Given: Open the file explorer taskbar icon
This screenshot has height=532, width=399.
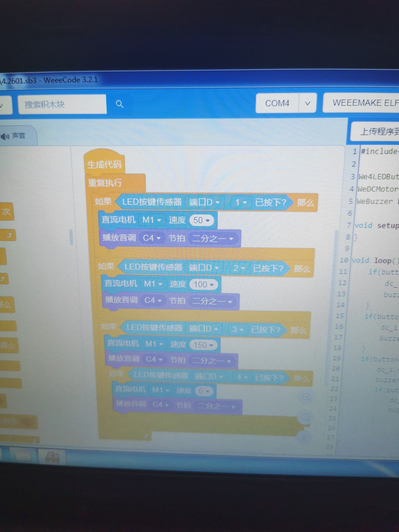Looking at the screenshot, I should click(23, 455).
